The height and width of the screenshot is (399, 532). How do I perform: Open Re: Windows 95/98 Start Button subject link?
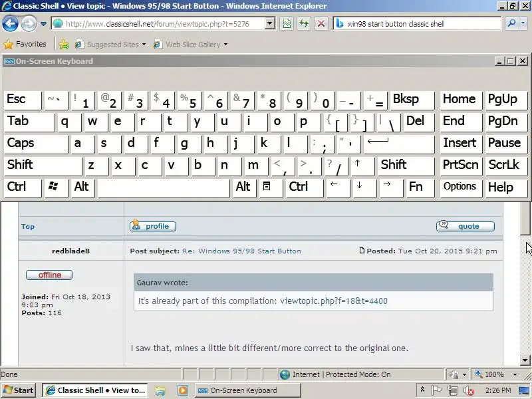241,251
